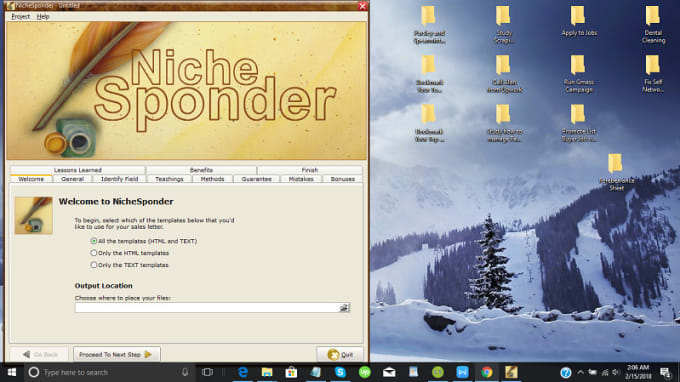Click the Windows Start button
The height and width of the screenshot is (382, 680).
(12, 372)
